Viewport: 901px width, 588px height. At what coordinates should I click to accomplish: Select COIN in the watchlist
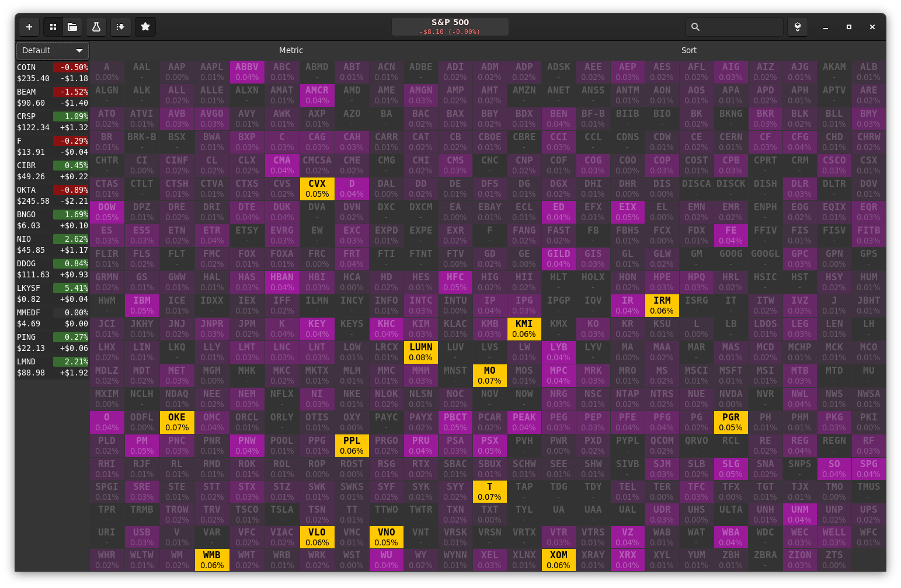point(53,73)
